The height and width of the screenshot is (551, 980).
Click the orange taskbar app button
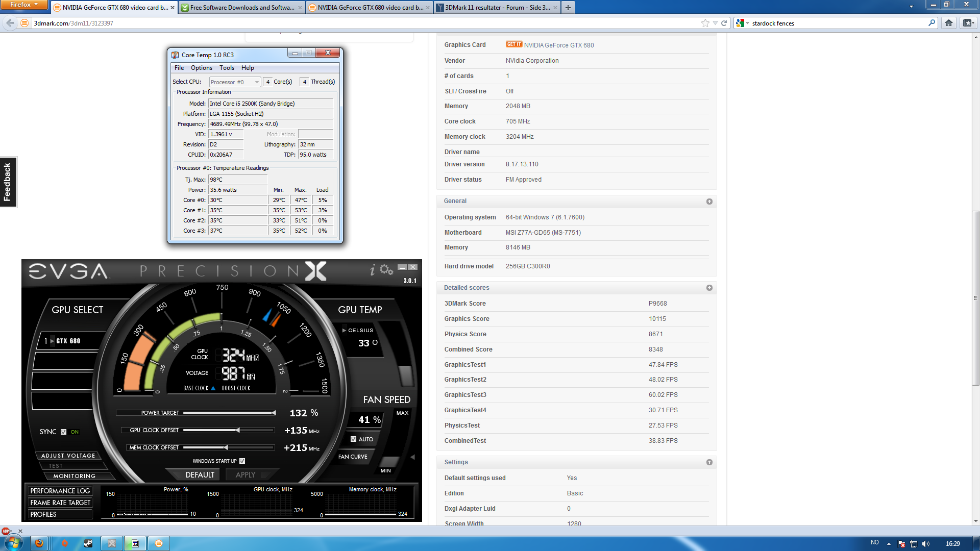(159, 543)
